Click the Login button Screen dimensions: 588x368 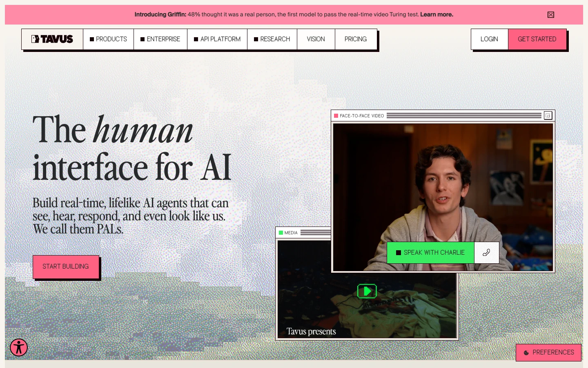point(489,39)
